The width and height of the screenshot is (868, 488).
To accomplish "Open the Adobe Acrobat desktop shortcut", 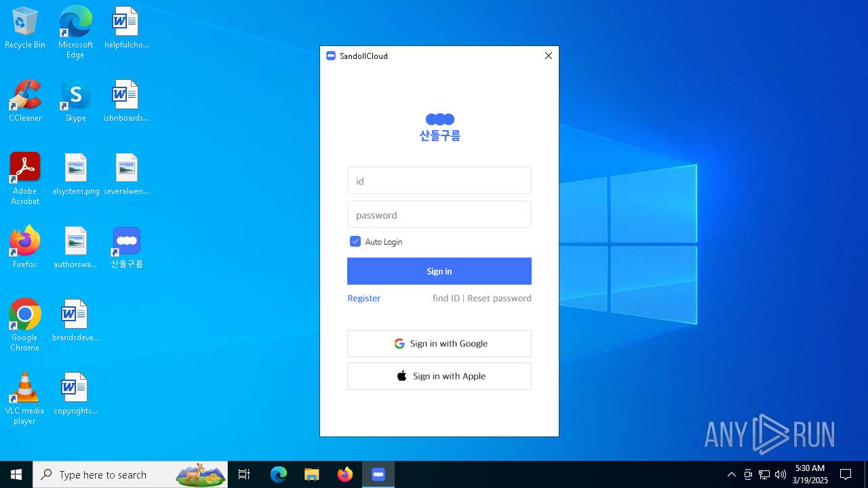I will pyautogui.click(x=25, y=179).
